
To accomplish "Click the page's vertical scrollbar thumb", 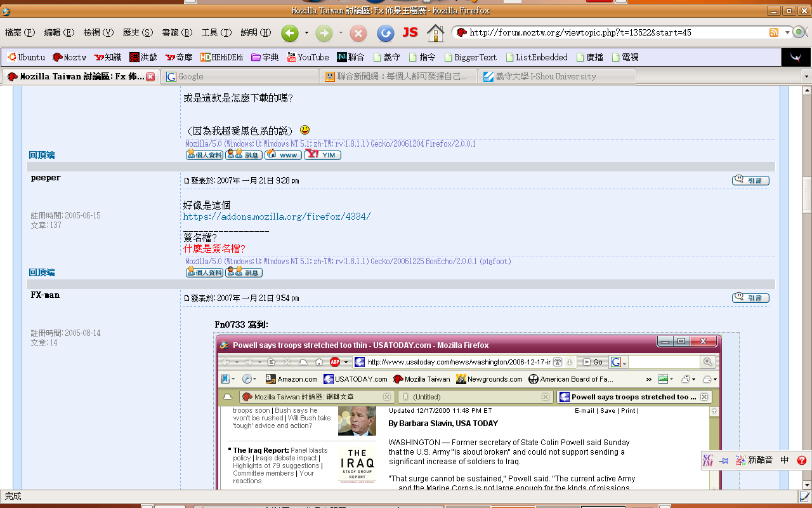I will pyautogui.click(x=806, y=159).
